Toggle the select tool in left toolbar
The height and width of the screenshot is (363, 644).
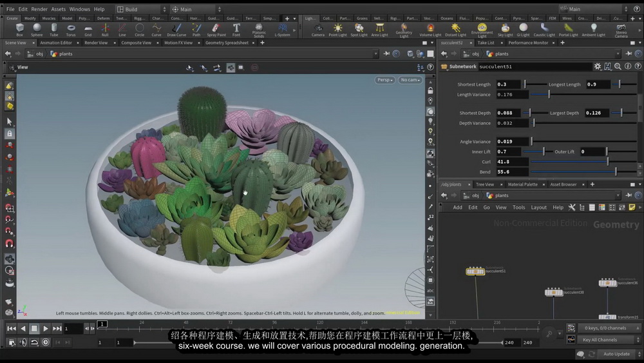tap(10, 122)
